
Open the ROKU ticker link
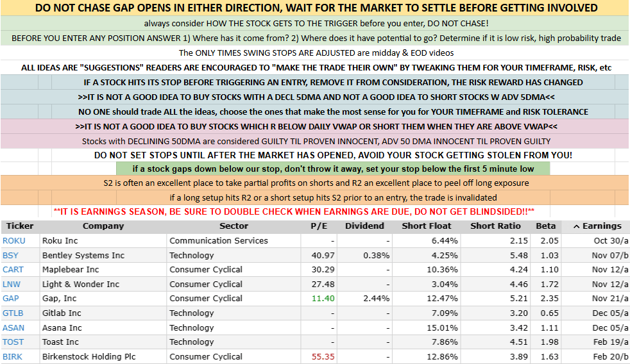13,240
